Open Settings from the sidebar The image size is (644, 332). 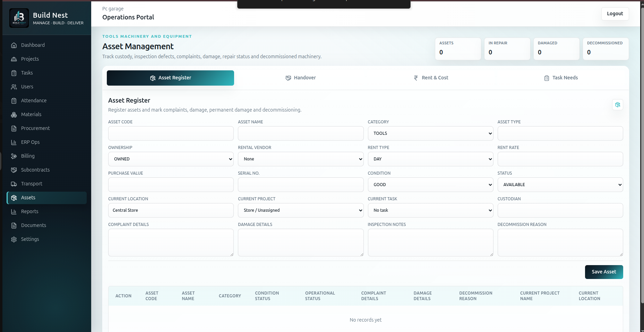click(x=46, y=239)
